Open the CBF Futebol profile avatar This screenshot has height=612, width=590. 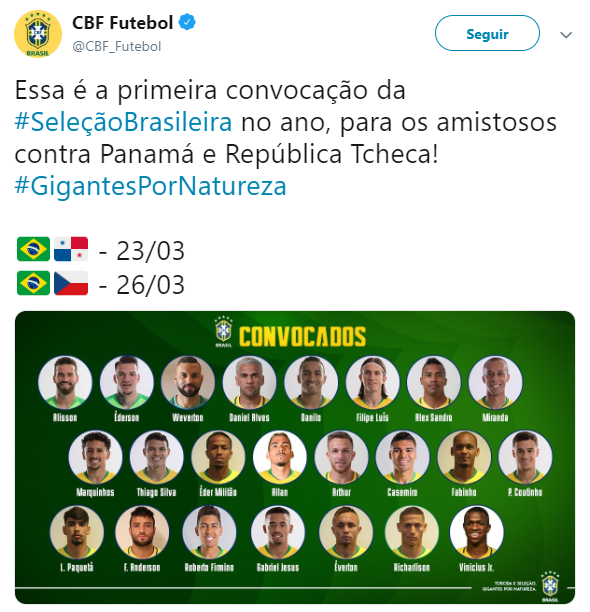click(x=38, y=34)
